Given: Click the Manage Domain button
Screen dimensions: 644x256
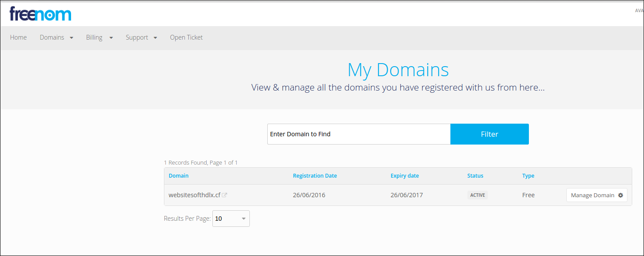Looking at the screenshot, I should (x=597, y=195).
